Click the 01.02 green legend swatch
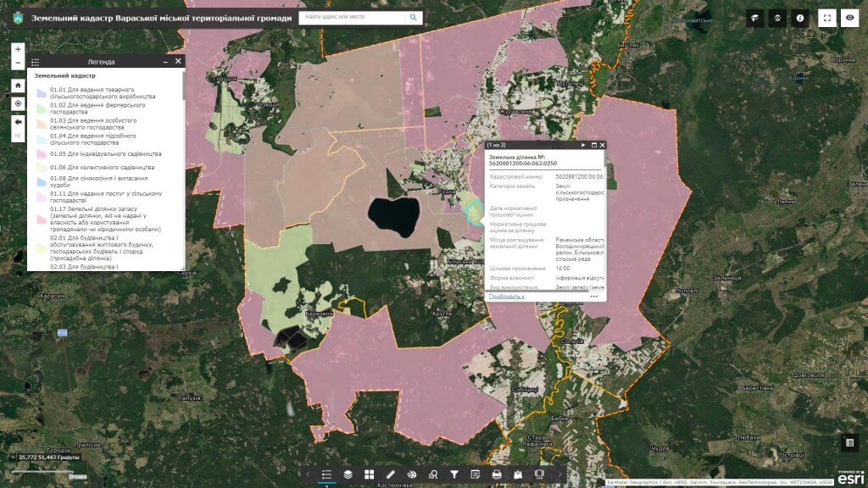This screenshot has width=868, height=488. click(42, 108)
